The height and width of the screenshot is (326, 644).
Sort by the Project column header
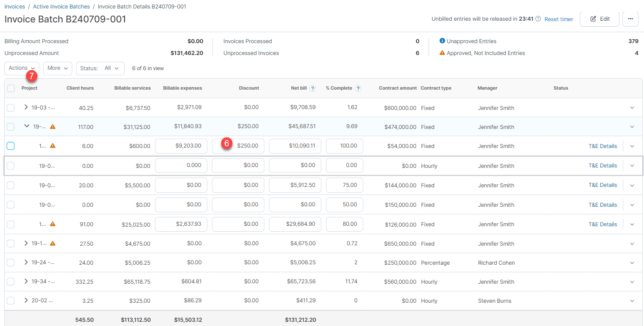point(30,88)
